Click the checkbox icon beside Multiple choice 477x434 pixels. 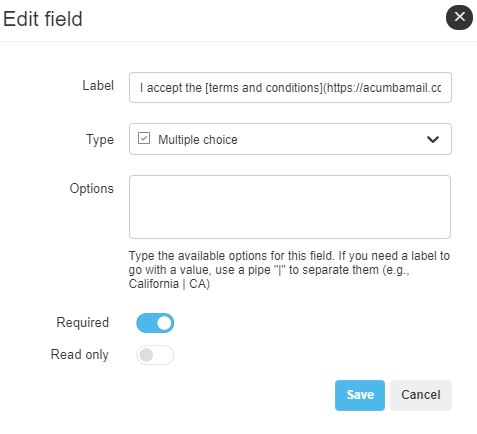[x=144, y=138]
